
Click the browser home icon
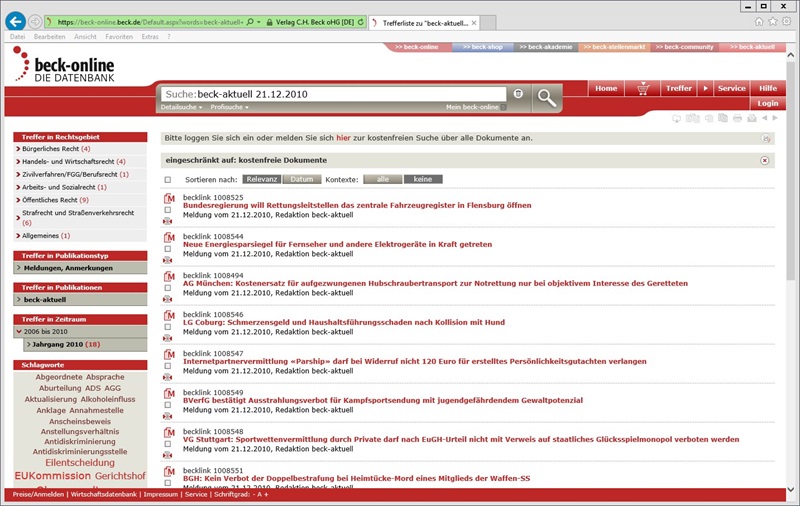click(x=759, y=21)
